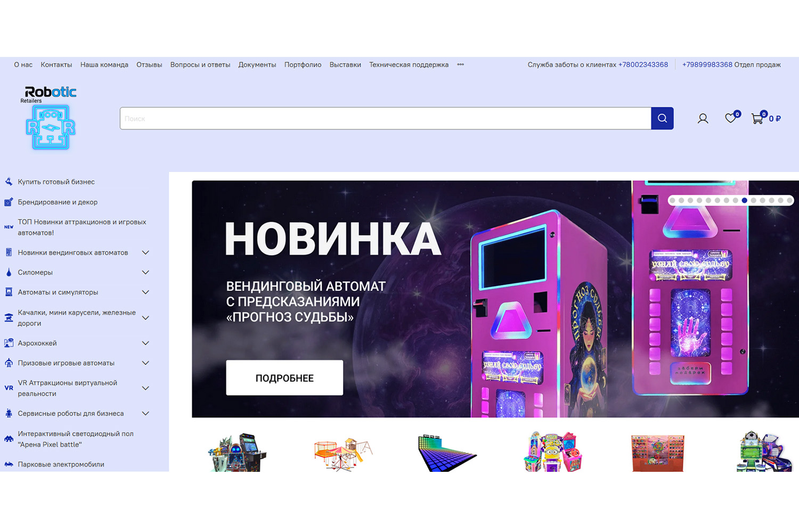Expand Призовые игровые автоматы submenu
The height and width of the screenshot is (532, 799).
145,363
